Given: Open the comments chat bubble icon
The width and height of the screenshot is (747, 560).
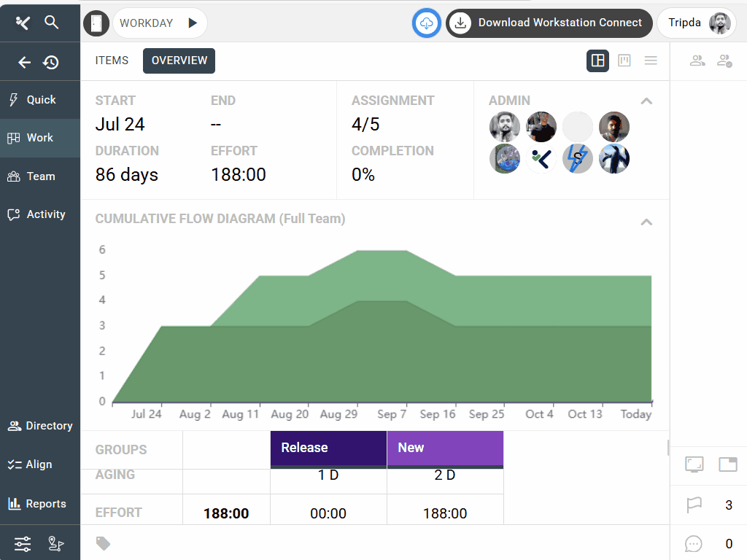Looking at the screenshot, I should pyautogui.click(x=694, y=543).
